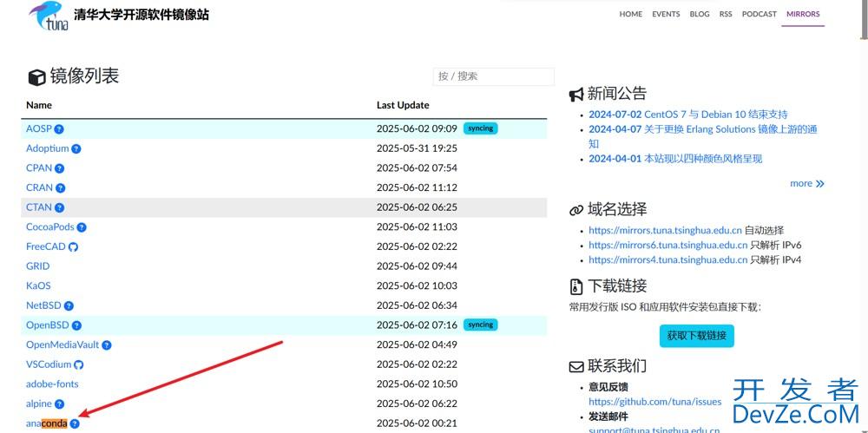Open help icon next to OpenBSD
This screenshot has height=433, width=868.
(x=76, y=325)
